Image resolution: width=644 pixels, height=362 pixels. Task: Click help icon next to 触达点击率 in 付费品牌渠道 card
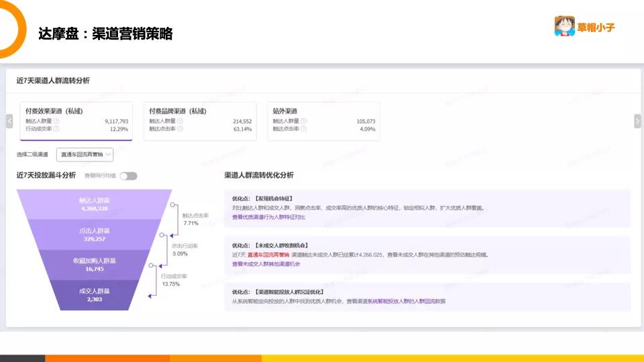tap(180, 129)
